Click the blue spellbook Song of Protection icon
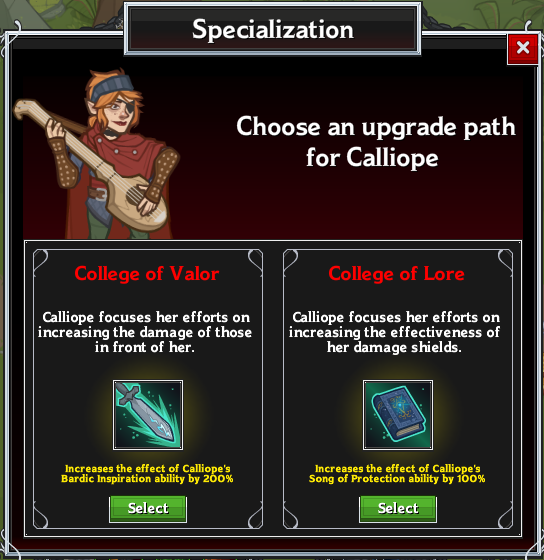 tap(398, 415)
